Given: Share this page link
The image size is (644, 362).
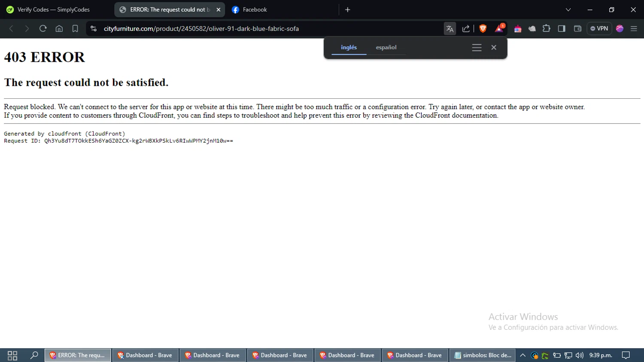Looking at the screenshot, I should pos(466,29).
